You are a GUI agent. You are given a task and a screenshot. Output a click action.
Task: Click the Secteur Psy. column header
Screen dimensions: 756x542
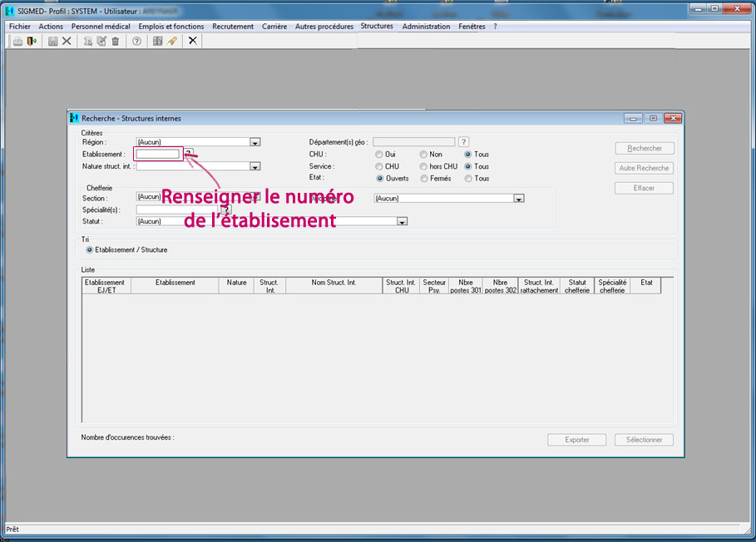(x=434, y=286)
